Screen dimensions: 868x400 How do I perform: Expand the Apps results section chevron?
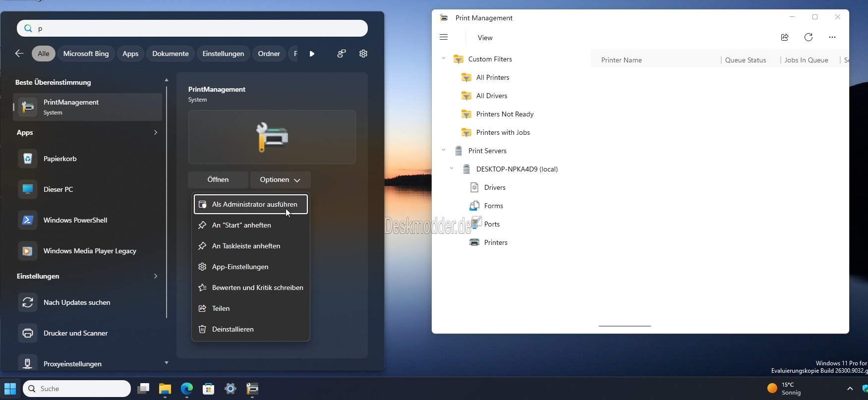pos(156,132)
